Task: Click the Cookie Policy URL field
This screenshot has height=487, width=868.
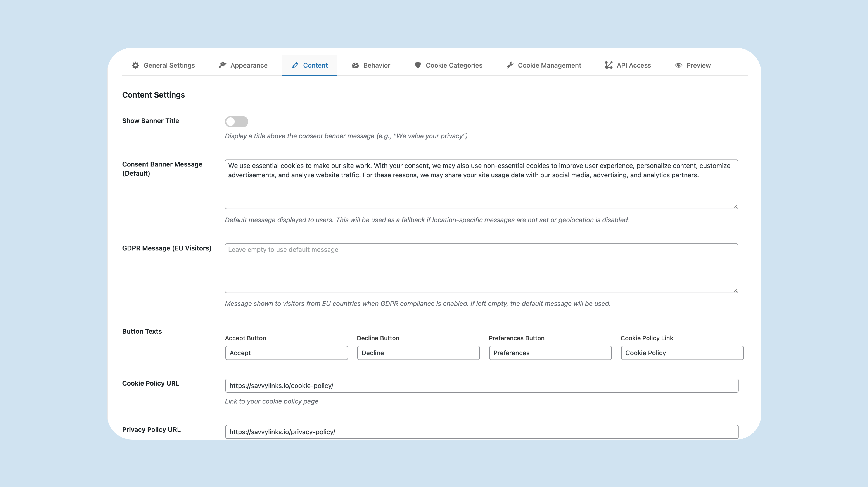Action: pyautogui.click(x=481, y=386)
